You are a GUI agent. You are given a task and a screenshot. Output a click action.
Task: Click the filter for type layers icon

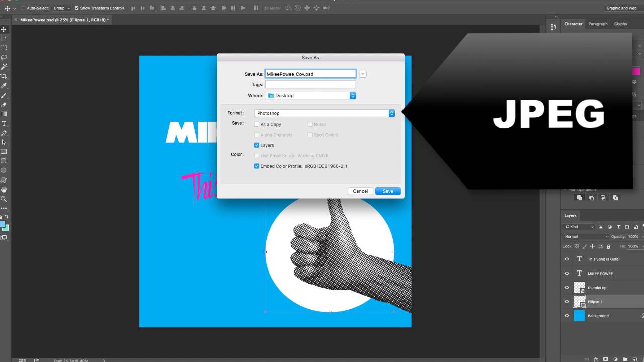[618, 227]
